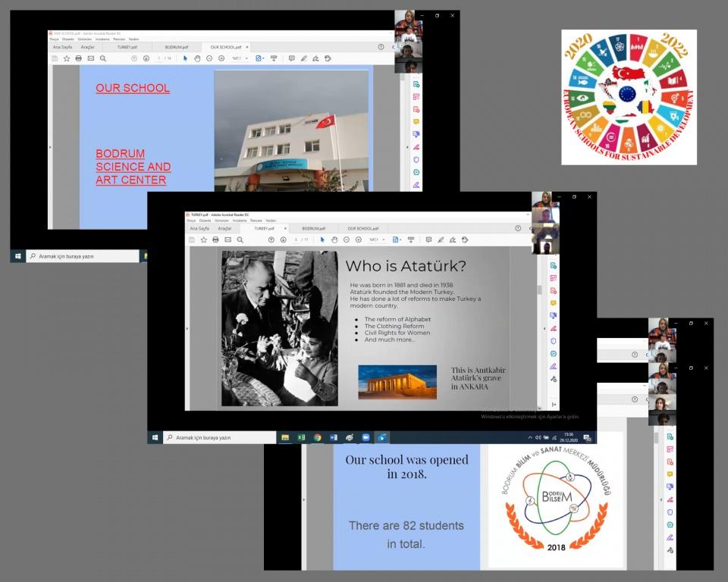This screenshot has height=582, width=728.
Task: Switch to BODRUM.pdf tab in the Atatürk window
Action: pyautogui.click(x=313, y=228)
